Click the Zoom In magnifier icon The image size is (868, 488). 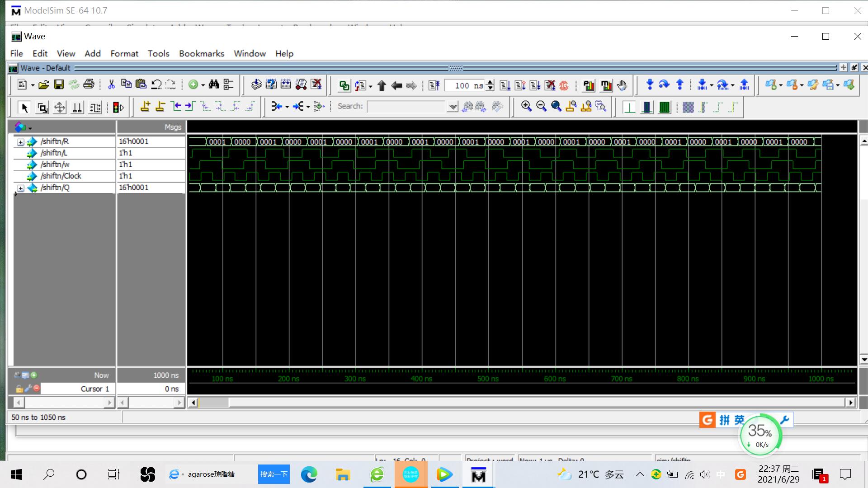526,106
